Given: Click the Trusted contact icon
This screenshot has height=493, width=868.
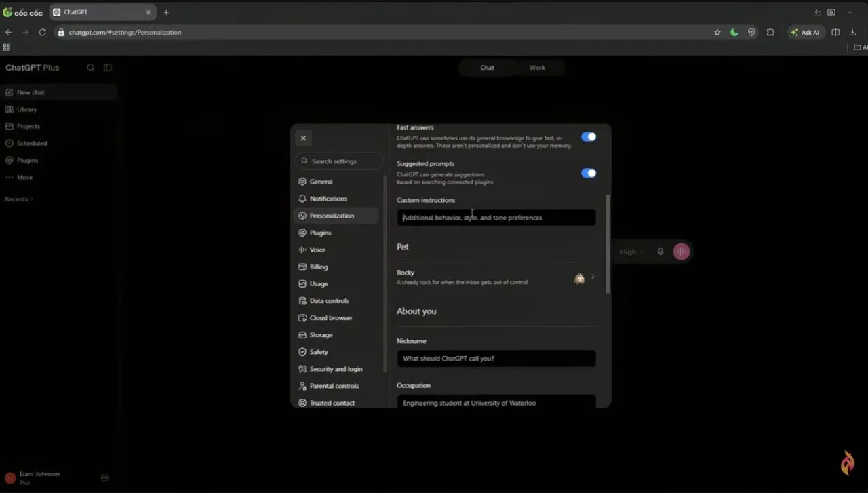Looking at the screenshot, I should (302, 403).
